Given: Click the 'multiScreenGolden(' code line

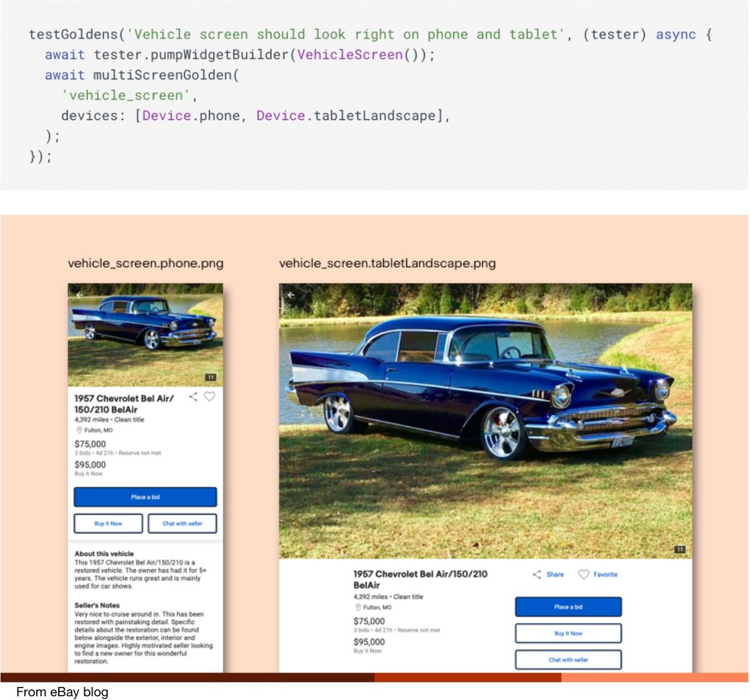Looking at the screenshot, I should [x=142, y=75].
